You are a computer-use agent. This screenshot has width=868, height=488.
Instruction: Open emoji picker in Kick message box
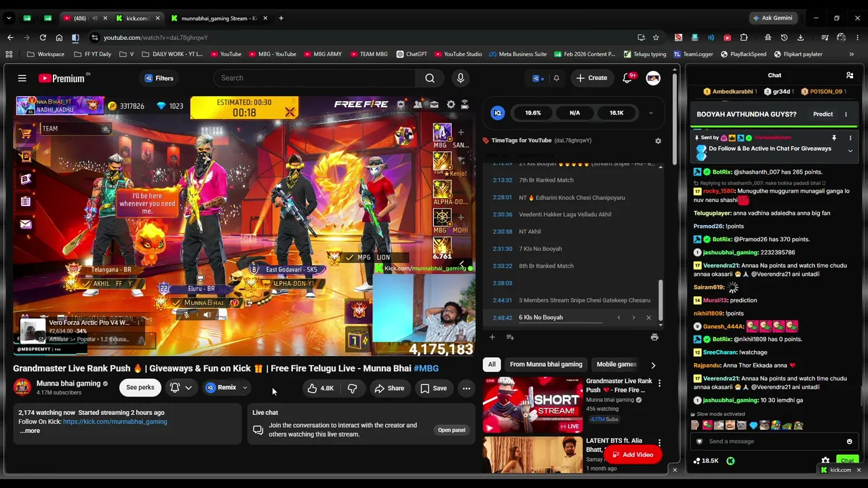pos(849,441)
